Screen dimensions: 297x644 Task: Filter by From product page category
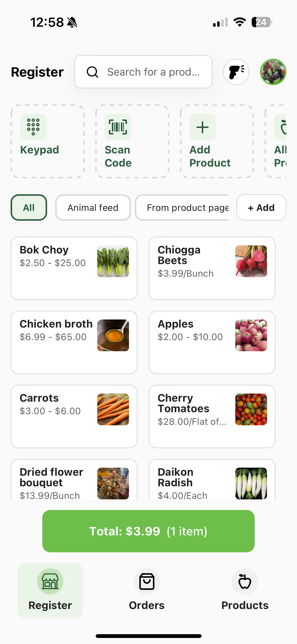click(x=182, y=208)
